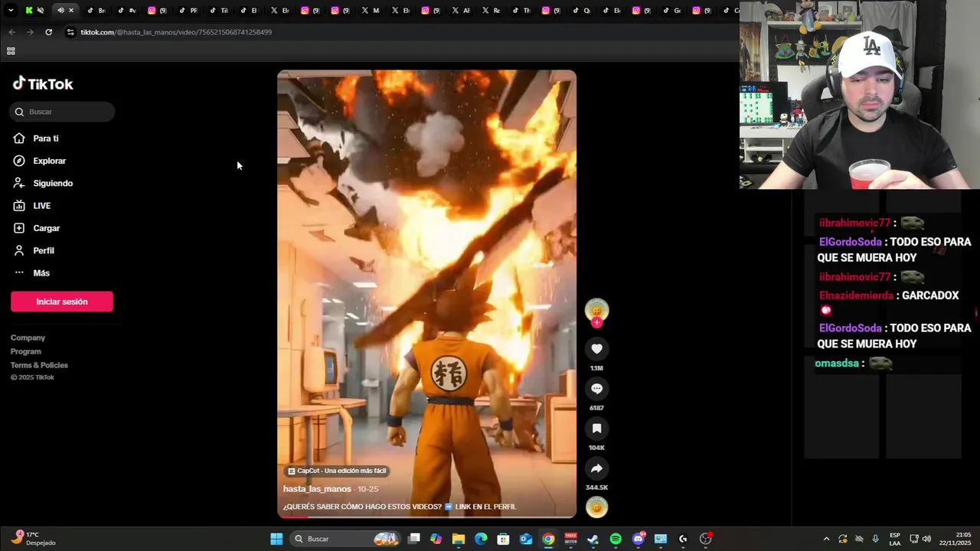Mute the active tab via its speaker icon

coord(60,10)
